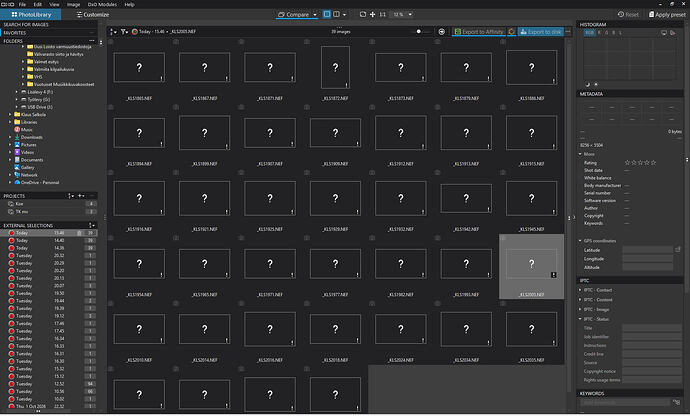Image resolution: width=690 pixels, height=416 pixels.
Task: Select the G histogram channel
Action: (x=606, y=33)
